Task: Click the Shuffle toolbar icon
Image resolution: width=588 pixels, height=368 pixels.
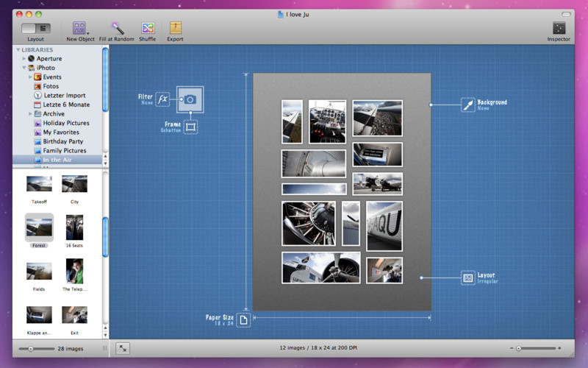Action: (148, 28)
